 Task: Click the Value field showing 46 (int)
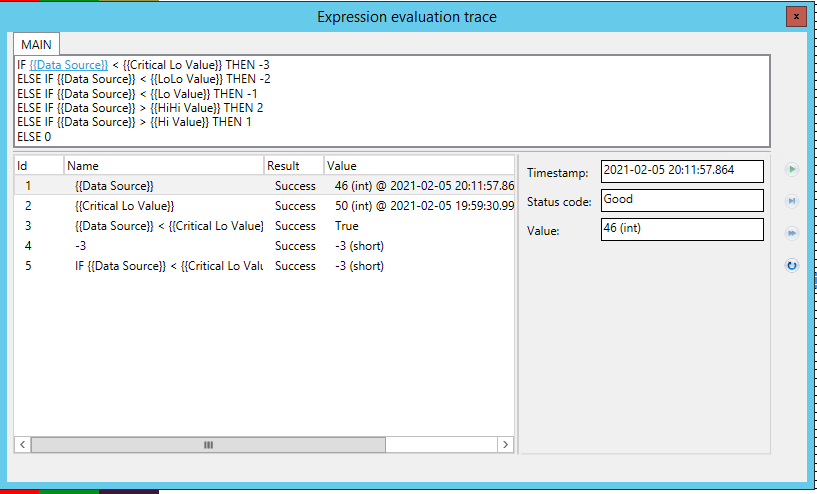click(681, 230)
